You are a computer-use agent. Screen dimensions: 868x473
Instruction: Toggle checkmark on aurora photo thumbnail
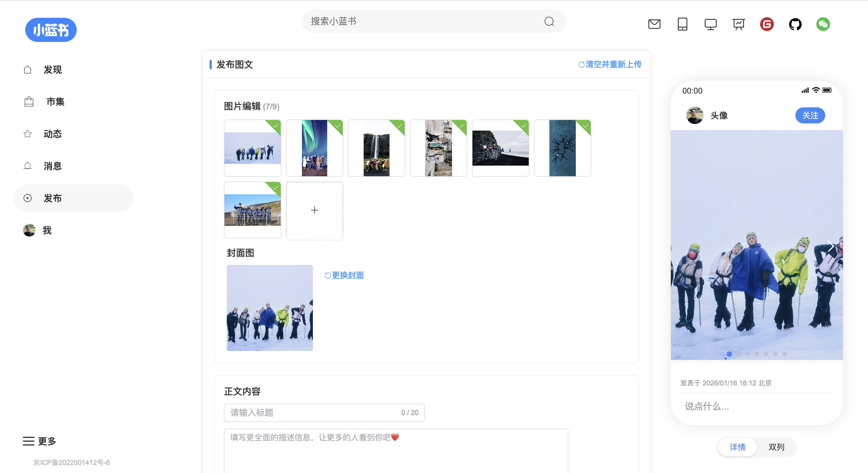click(x=337, y=126)
